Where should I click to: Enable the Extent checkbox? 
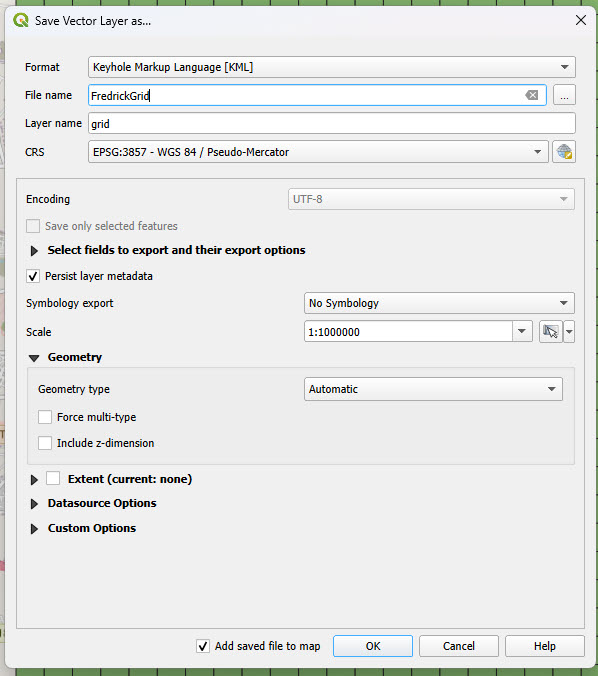click(53, 478)
